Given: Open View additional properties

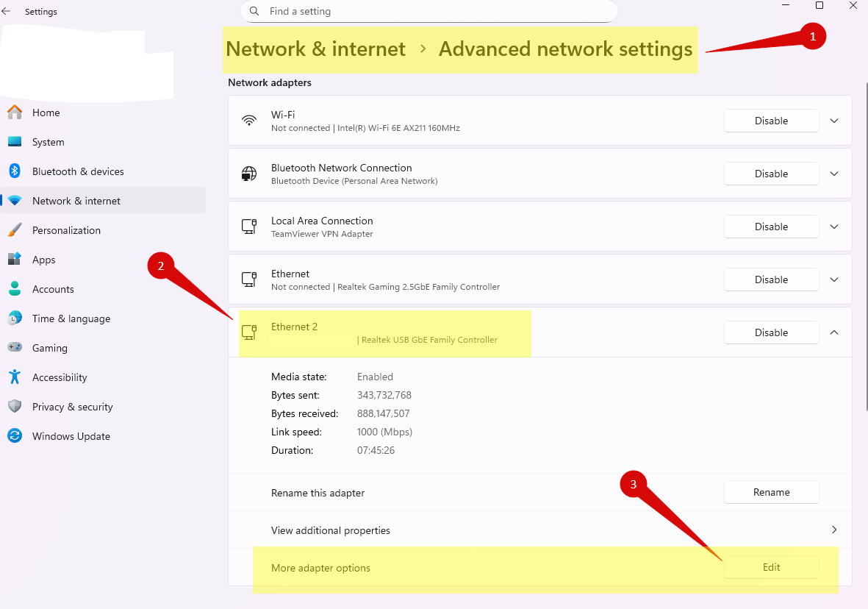Looking at the screenshot, I should point(330,530).
